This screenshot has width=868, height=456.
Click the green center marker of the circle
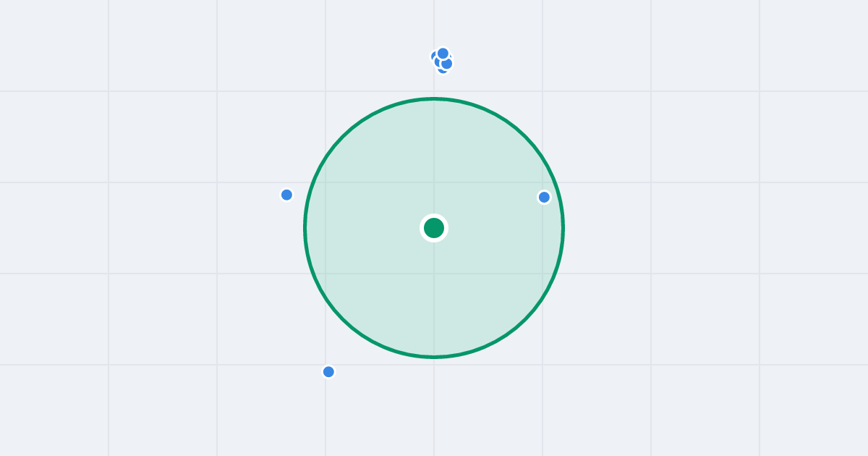434,228
